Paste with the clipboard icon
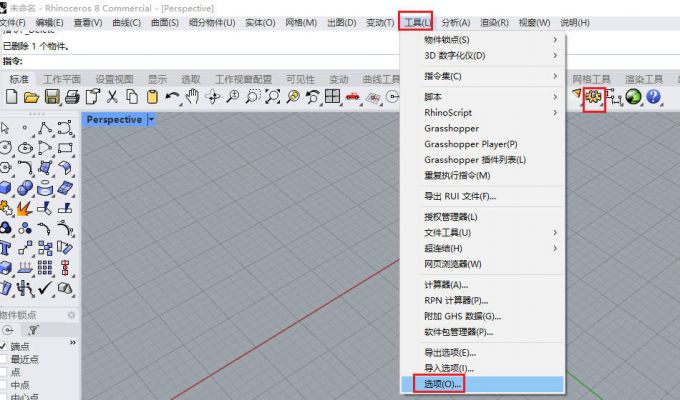Image resolution: width=680 pixels, height=400 pixels. 152,96
